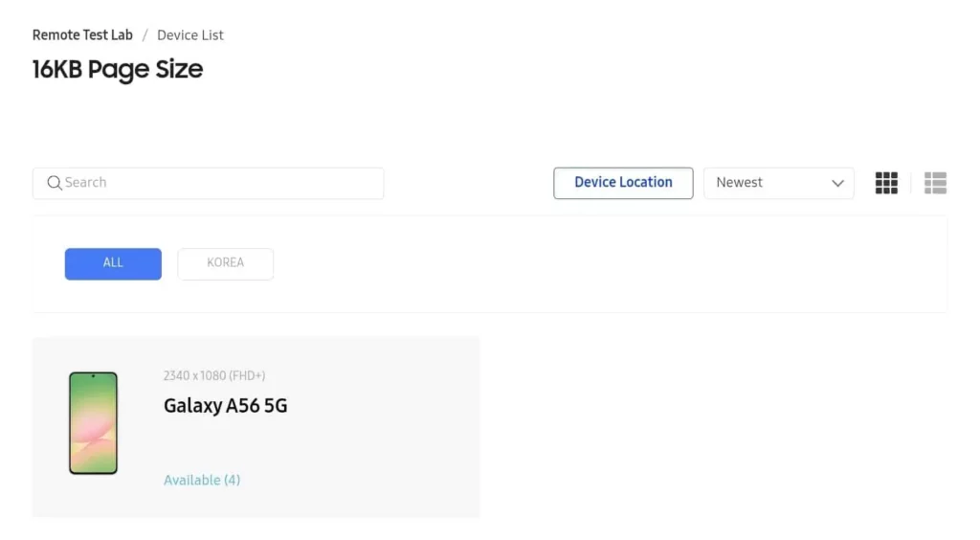The height and width of the screenshot is (540, 980).
Task: Click the 2340 x 1080 (FHD+) resolution text
Action: (214, 375)
